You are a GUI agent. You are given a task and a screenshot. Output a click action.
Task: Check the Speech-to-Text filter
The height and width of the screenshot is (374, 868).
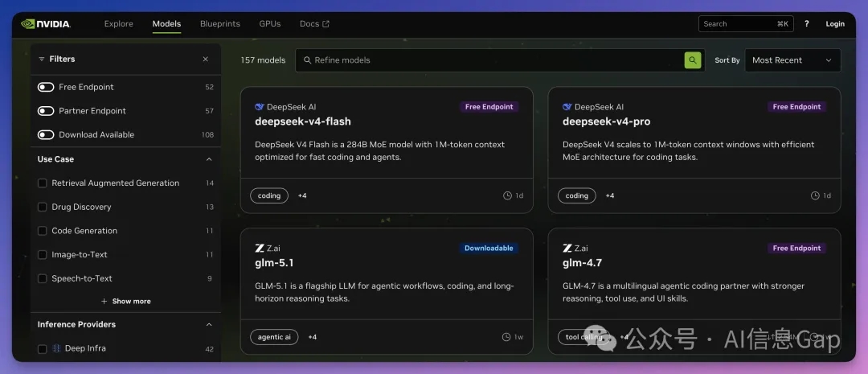[42, 278]
